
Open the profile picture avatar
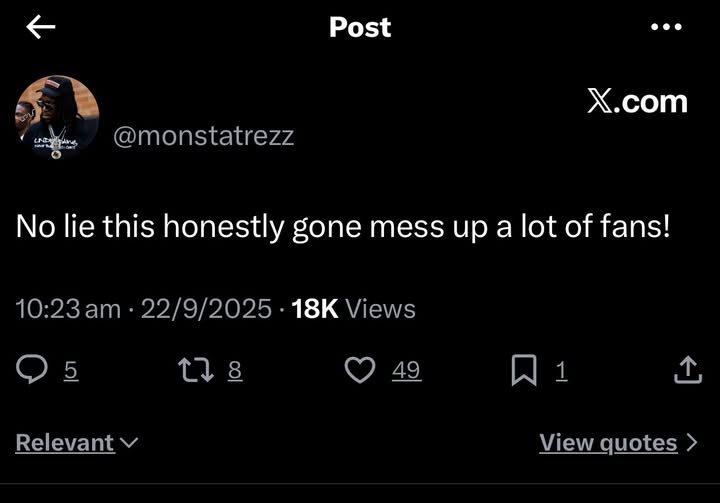pos(57,118)
